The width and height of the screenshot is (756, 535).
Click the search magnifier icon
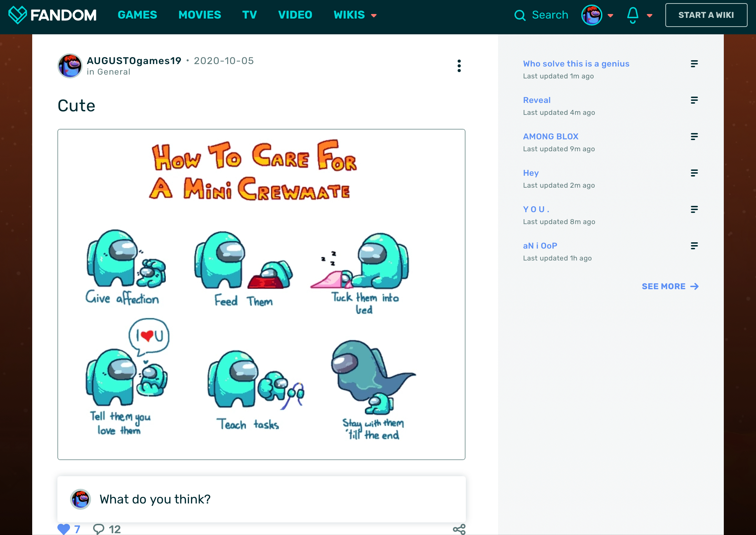(x=520, y=15)
